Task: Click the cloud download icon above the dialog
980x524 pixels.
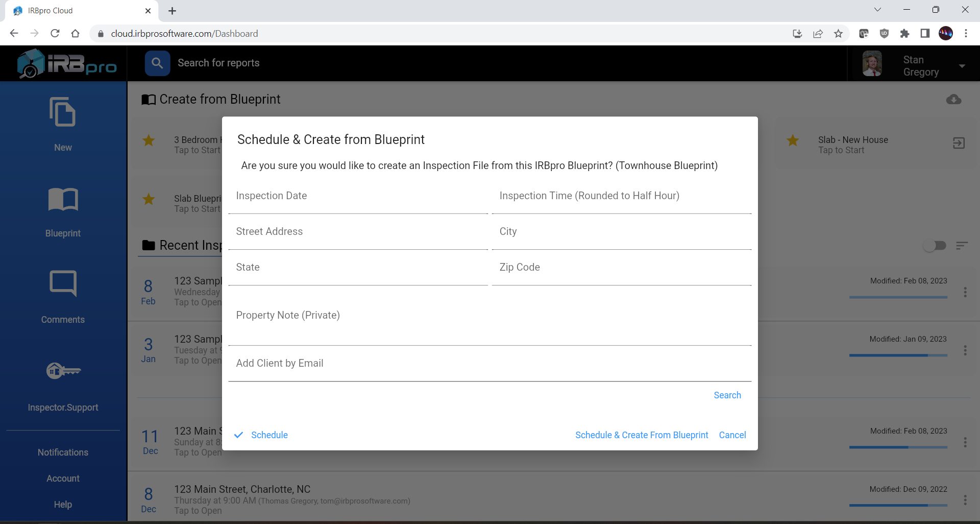Action: [x=954, y=100]
